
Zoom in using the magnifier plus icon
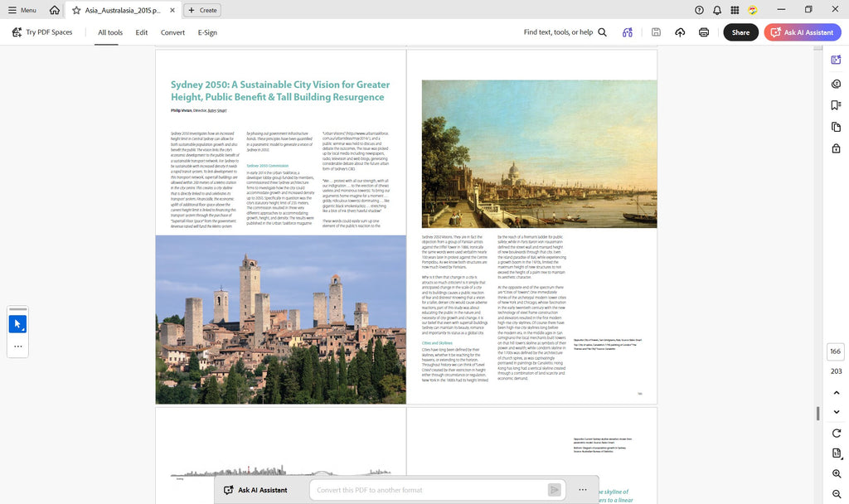(x=837, y=473)
